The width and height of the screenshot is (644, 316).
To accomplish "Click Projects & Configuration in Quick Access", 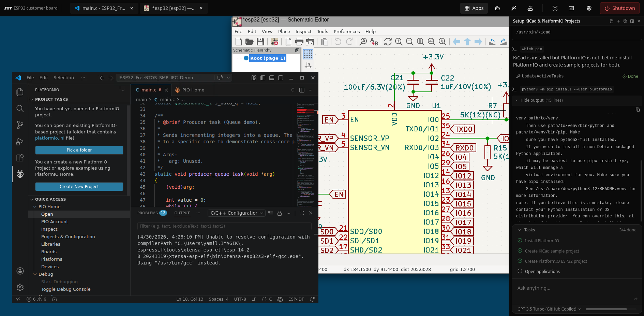I will point(68,237).
